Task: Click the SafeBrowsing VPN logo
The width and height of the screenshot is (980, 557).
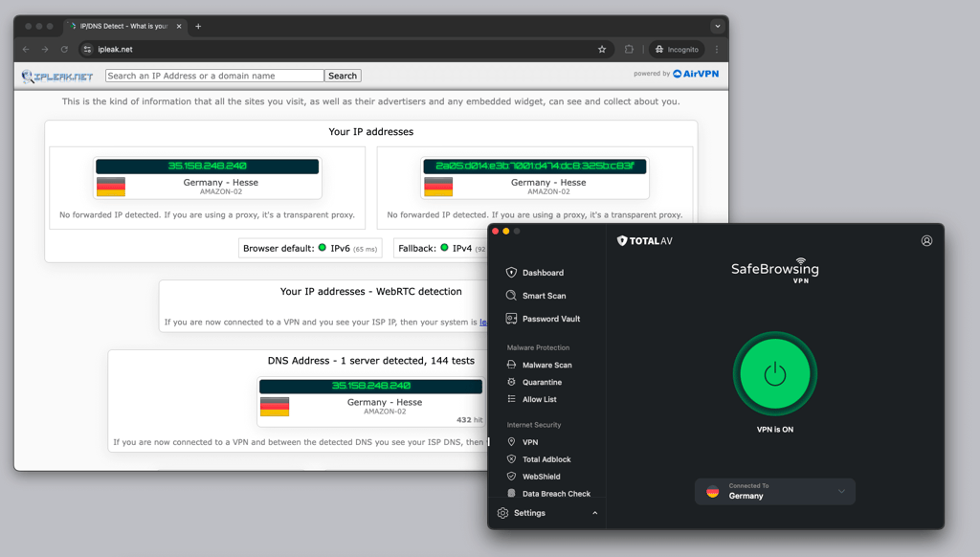Action: click(775, 271)
